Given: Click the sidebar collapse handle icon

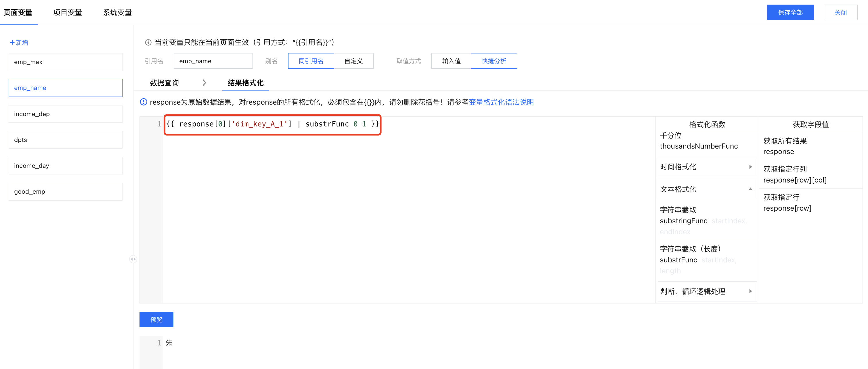Looking at the screenshot, I should pos(133,259).
